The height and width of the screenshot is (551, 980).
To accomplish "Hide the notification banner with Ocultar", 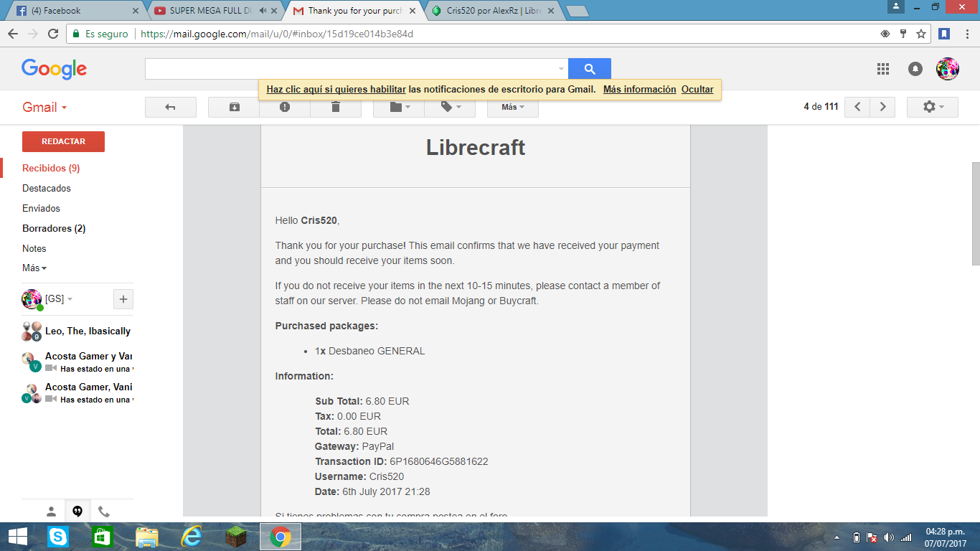I will point(697,90).
